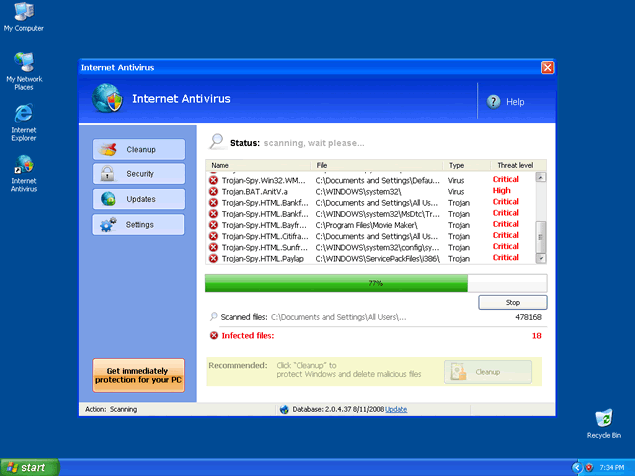Open the Cleanup section in sidebar
Screen dimensions: 635x476
139,149
